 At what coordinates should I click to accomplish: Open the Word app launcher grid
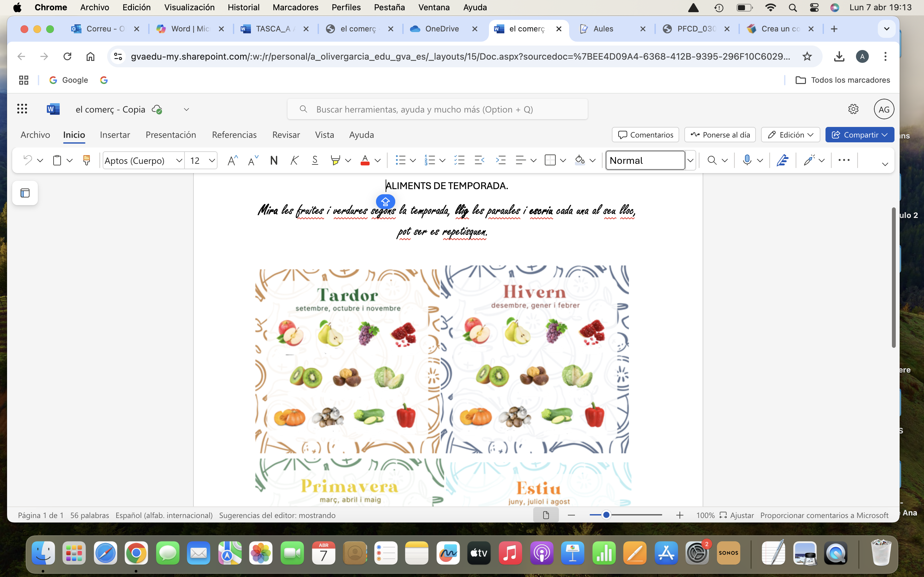[22, 109]
